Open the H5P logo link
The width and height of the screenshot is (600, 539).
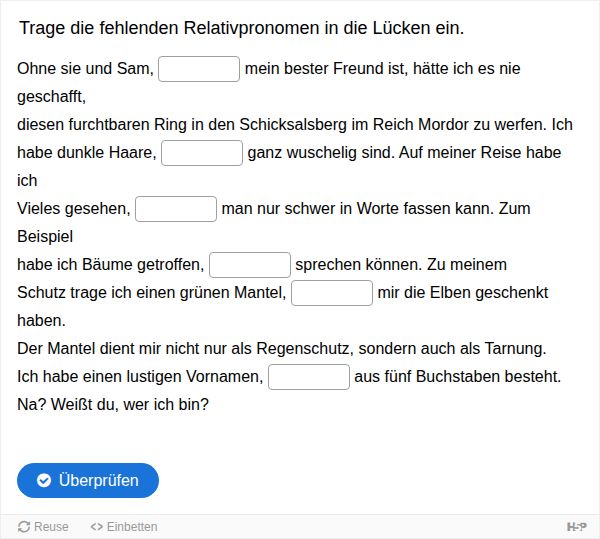tap(577, 527)
